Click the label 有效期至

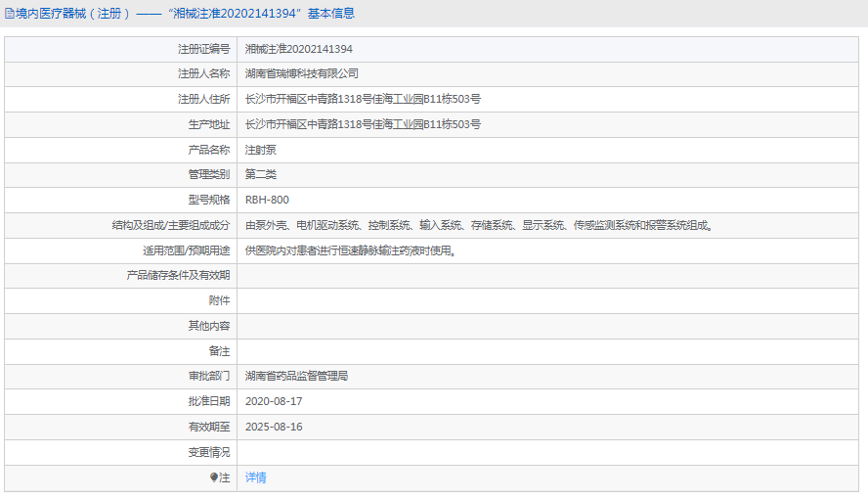click(x=209, y=427)
